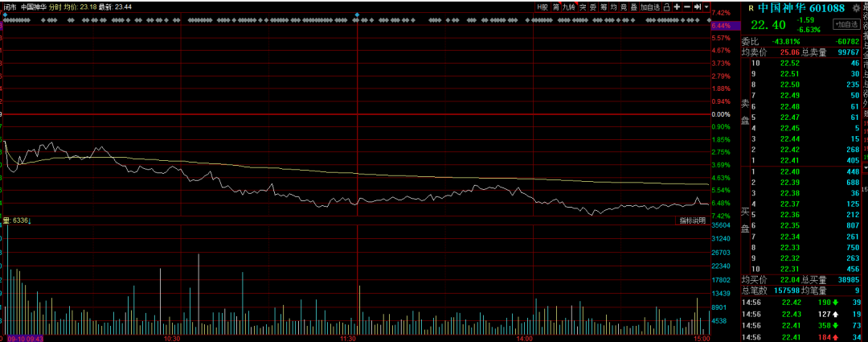Open the H股 related stock button
The height and width of the screenshot is (342, 868).
(x=542, y=7)
